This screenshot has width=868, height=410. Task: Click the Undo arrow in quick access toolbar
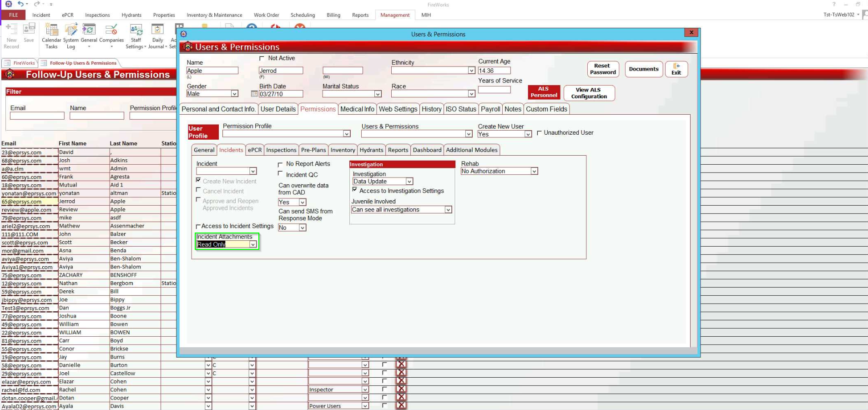pos(20,4)
